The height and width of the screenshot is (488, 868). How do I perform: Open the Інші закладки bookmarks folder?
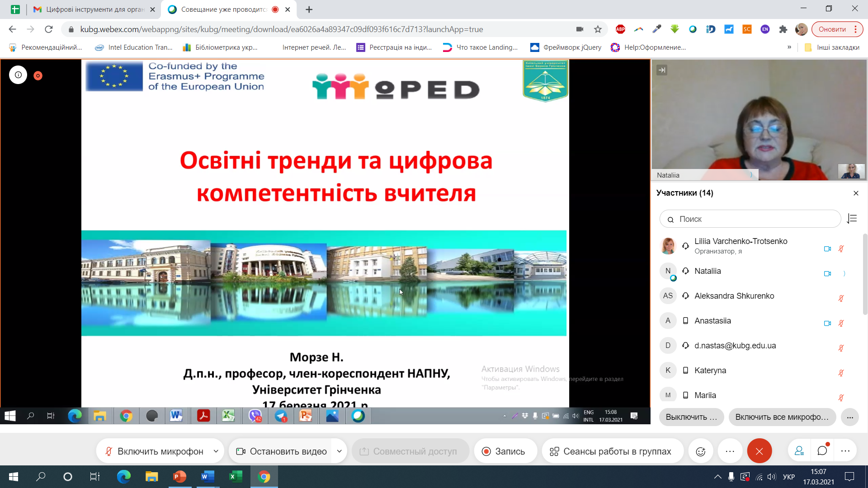834,47
